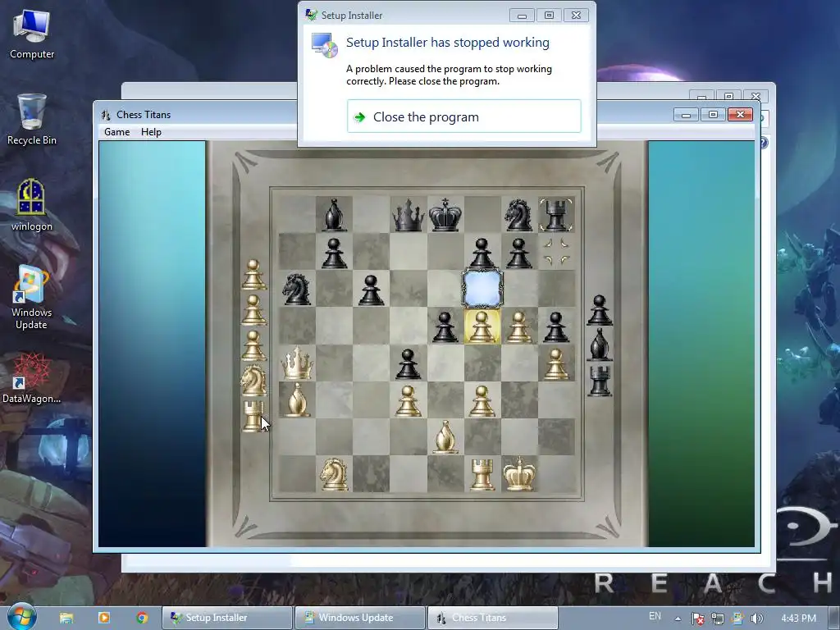The image size is (840, 630).
Task: Select the white pawn on d3
Action: coord(409,400)
